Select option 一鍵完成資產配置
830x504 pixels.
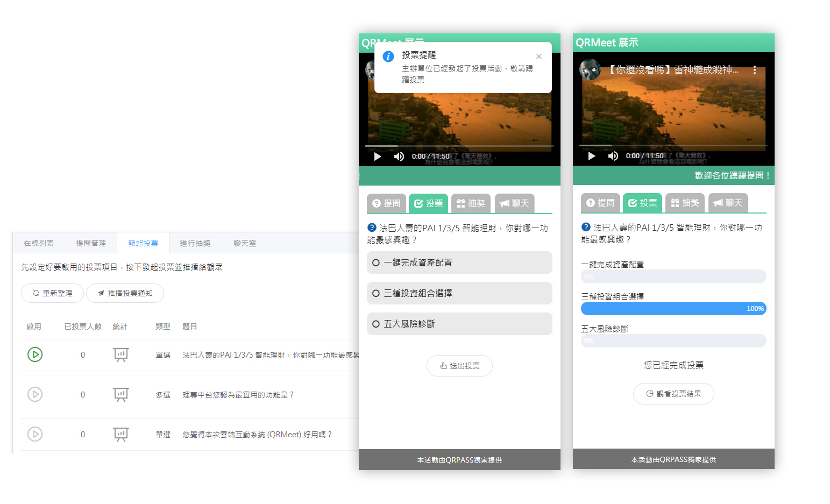click(x=459, y=262)
